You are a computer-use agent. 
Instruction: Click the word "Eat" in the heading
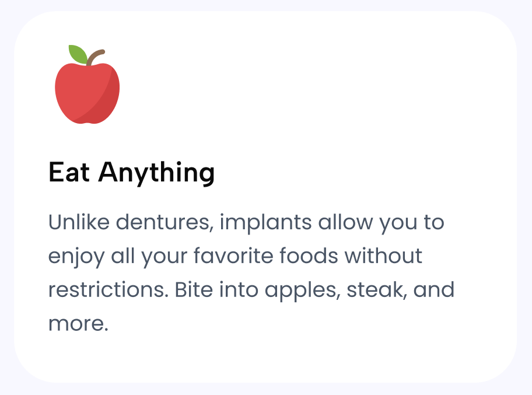[x=69, y=173]
